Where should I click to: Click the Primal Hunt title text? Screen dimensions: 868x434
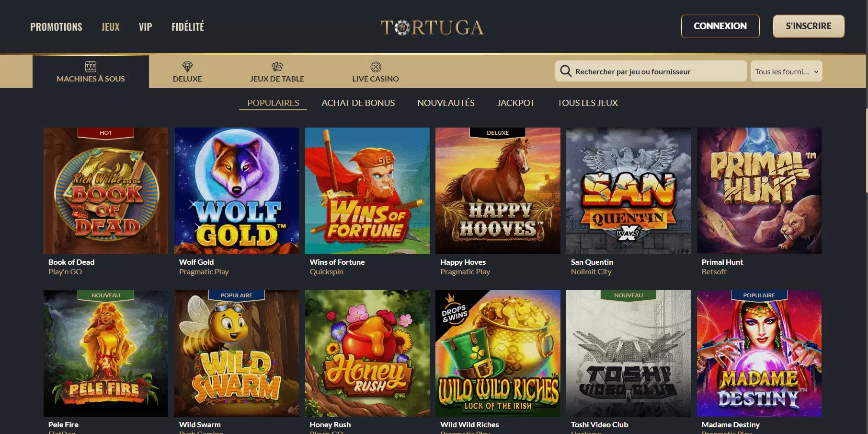(x=722, y=262)
